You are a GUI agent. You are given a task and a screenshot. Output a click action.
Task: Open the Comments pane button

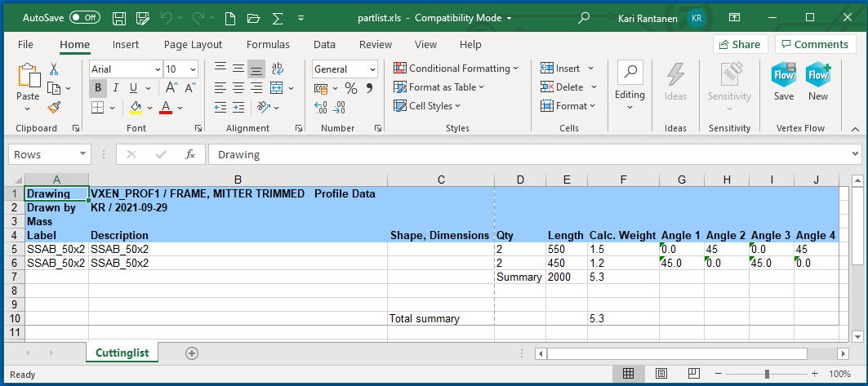(x=815, y=44)
